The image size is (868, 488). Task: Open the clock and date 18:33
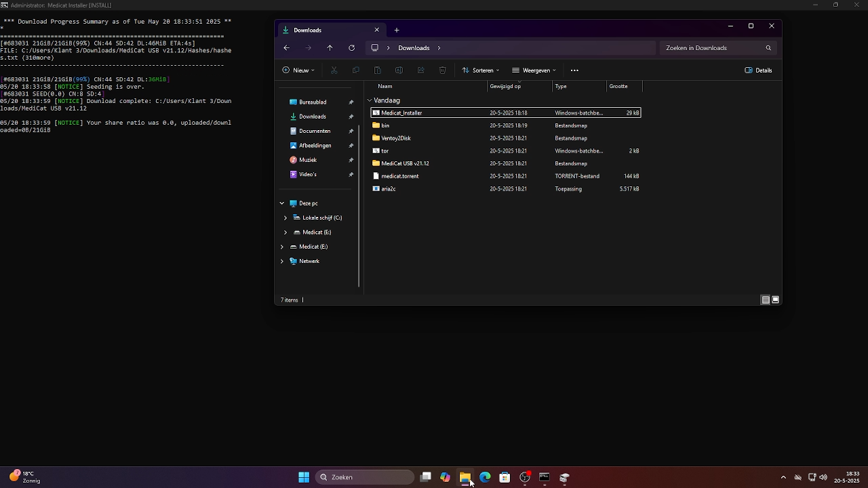847,477
